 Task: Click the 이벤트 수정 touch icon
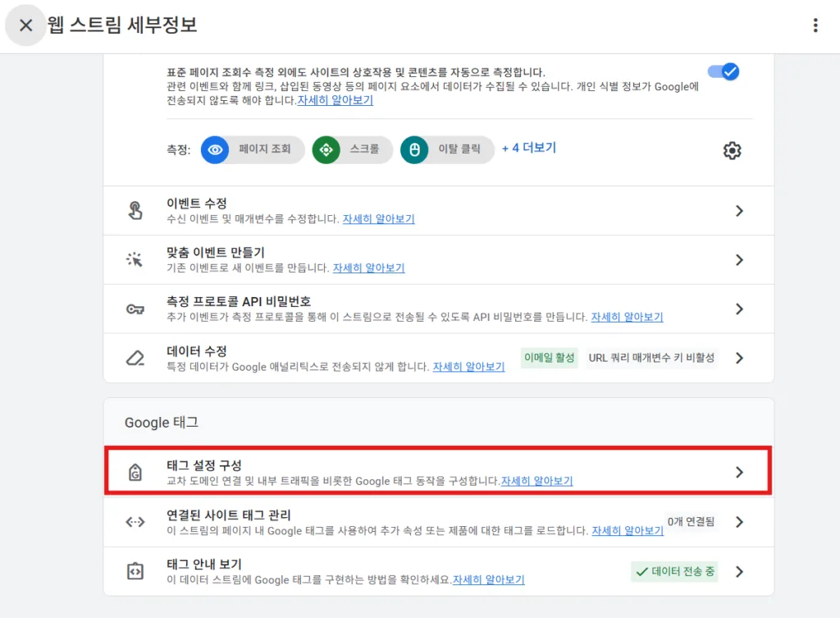click(135, 211)
